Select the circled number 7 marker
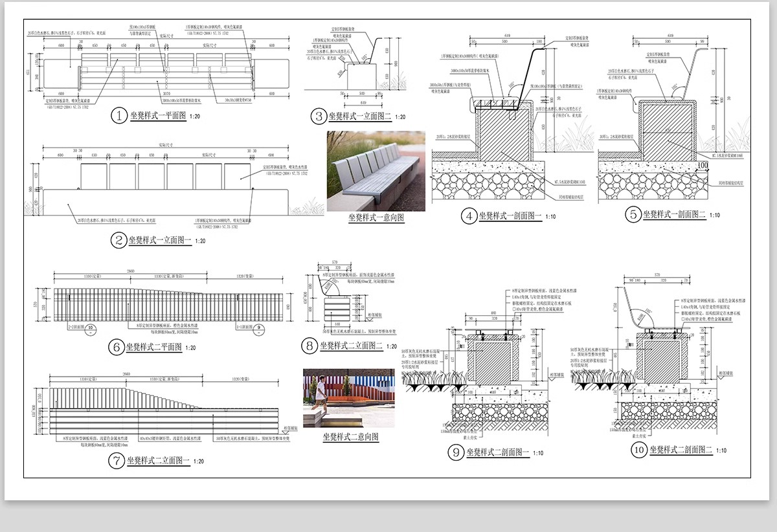 tap(116, 461)
